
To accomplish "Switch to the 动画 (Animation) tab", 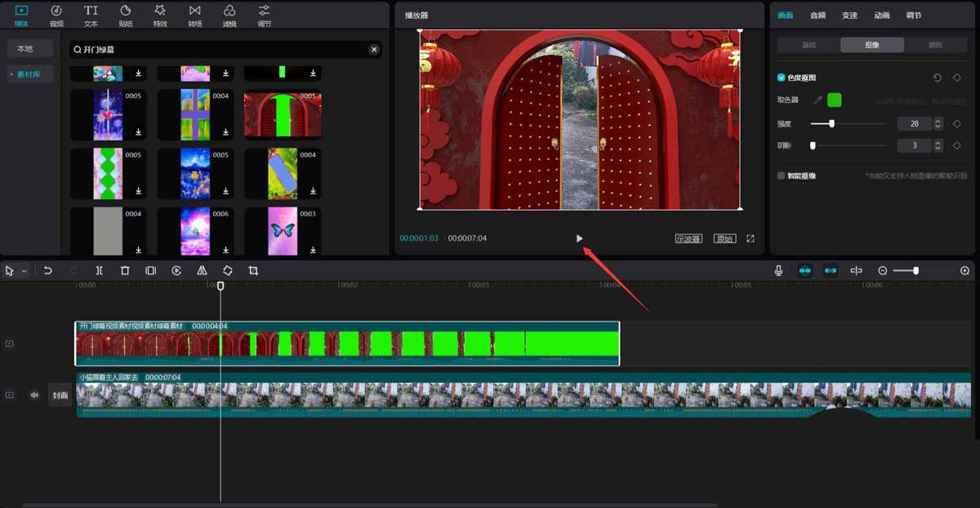I will (884, 15).
